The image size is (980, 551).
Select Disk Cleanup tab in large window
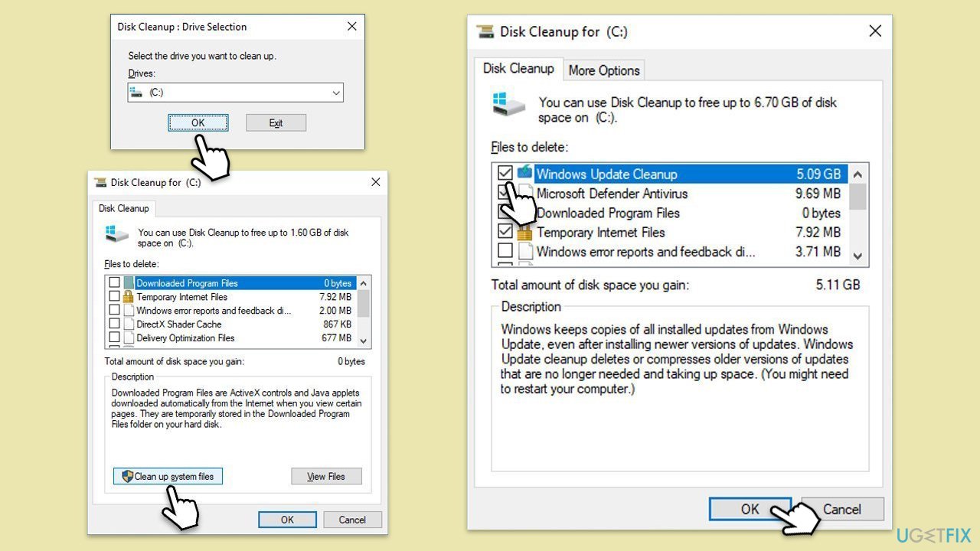[x=518, y=68]
